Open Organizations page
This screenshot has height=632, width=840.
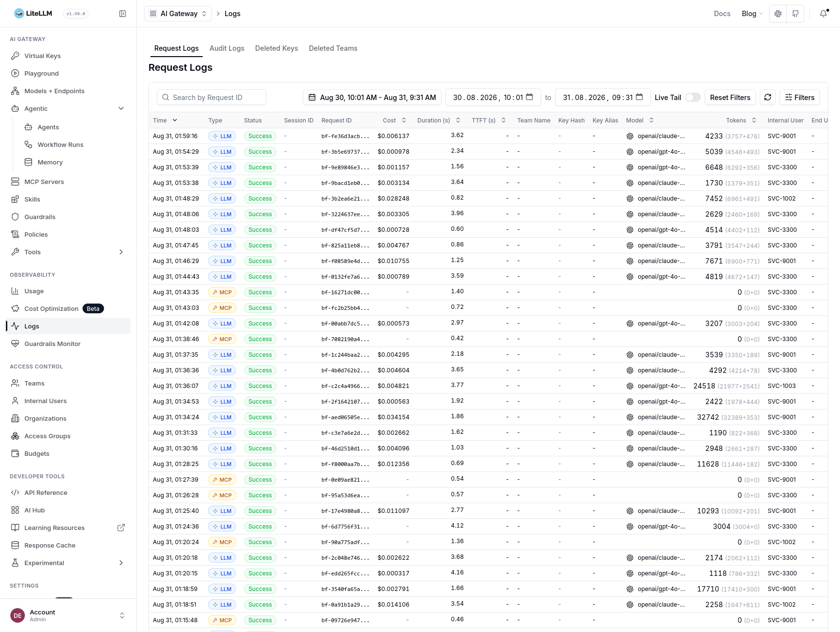click(x=68, y=418)
